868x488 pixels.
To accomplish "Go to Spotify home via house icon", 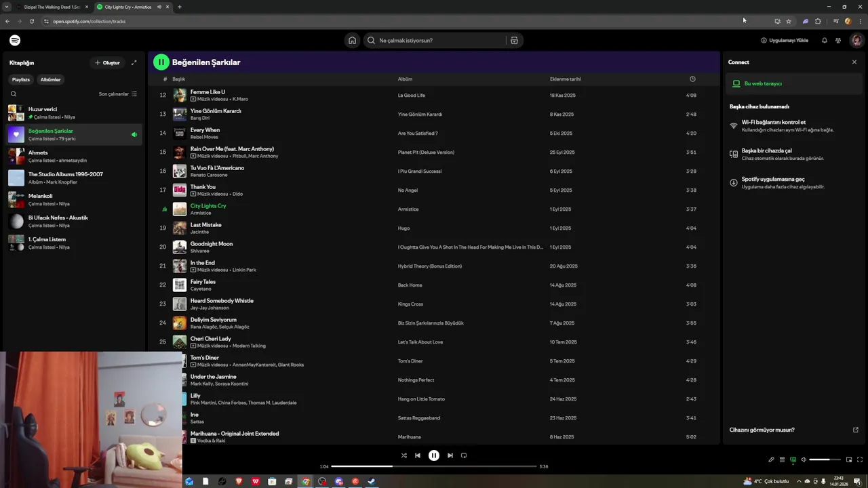I will pyautogui.click(x=352, y=41).
